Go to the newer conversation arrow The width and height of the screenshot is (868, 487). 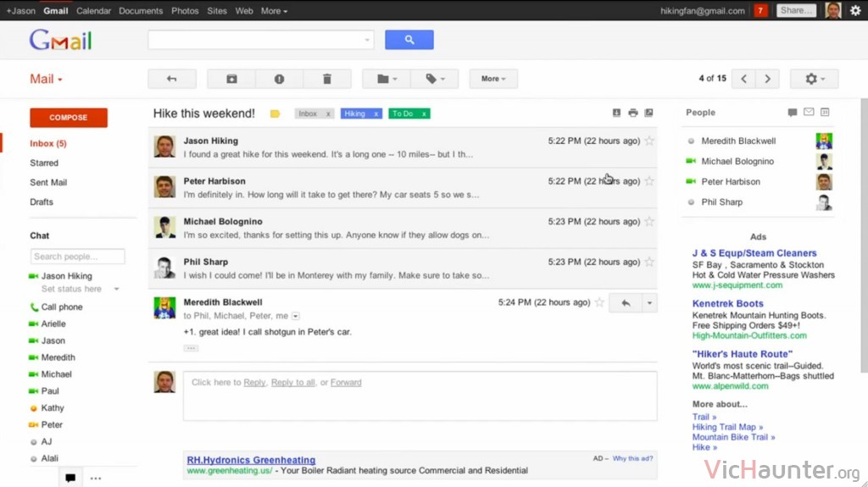pyautogui.click(x=743, y=79)
